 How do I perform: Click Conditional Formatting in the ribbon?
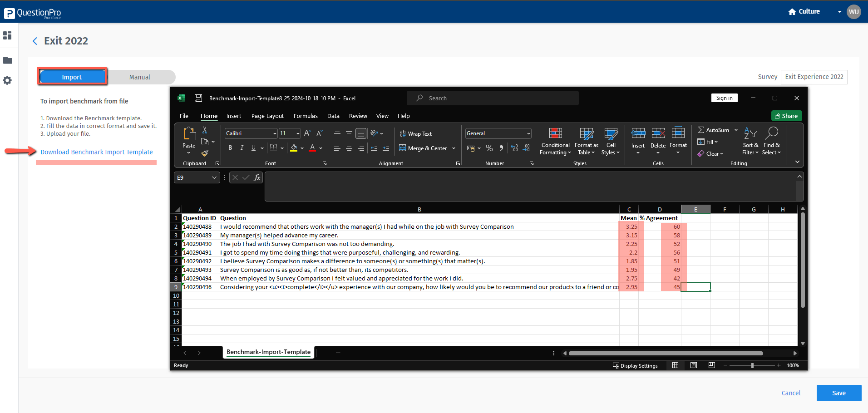pyautogui.click(x=555, y=141)
